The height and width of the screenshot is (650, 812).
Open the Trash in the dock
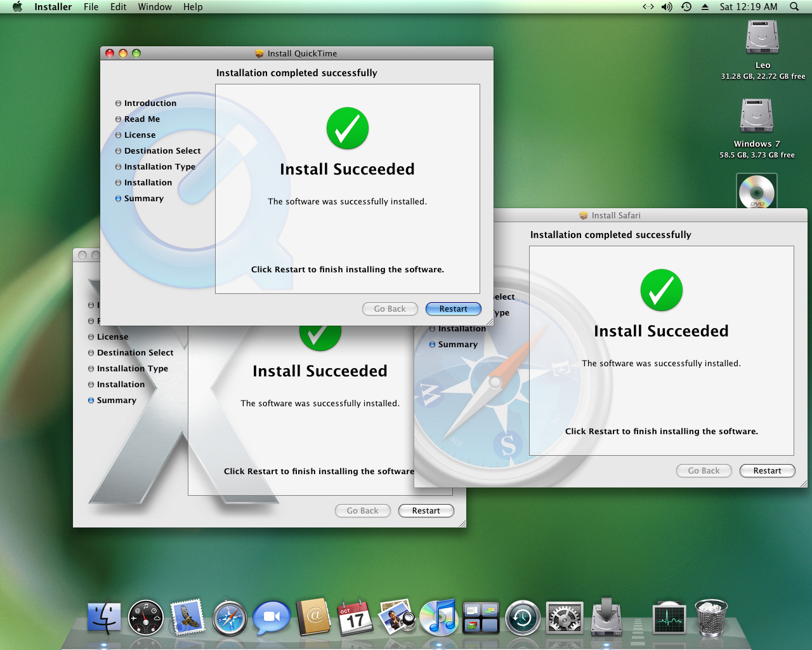click(711, 618)
